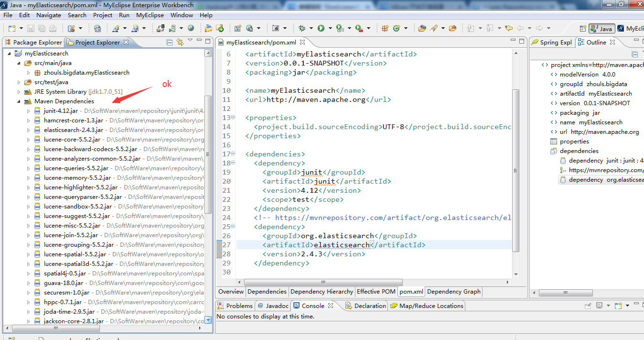This screenshot has height=340, width=644.
Task: Click the Save All toolbar icon
Action: click(42, 28)
